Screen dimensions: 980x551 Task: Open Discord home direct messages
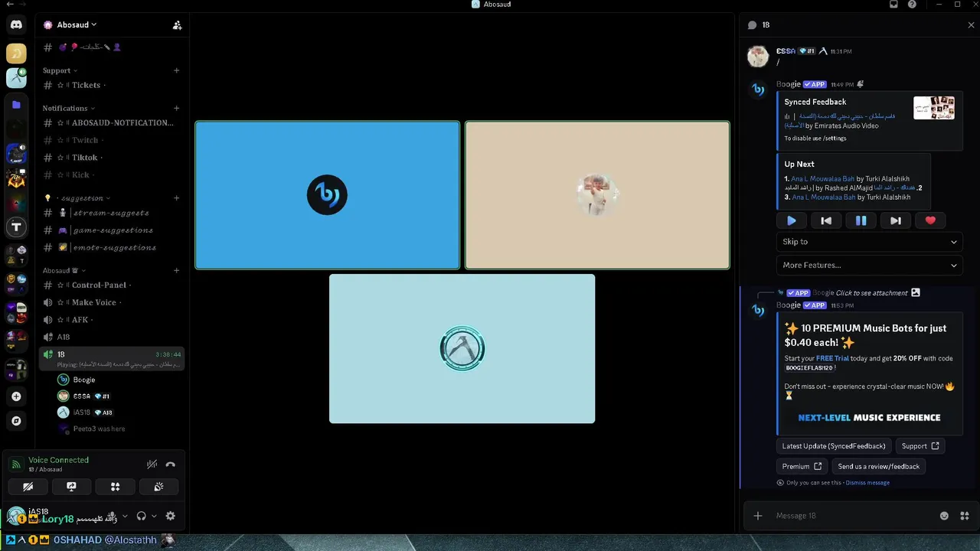[x=16, y=25]
